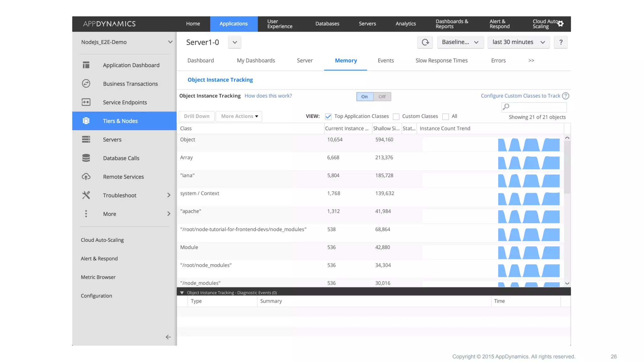Expand the Troubleshoot submenu arrow
This screenshot has height=362, width=644.
coord(169,195)
